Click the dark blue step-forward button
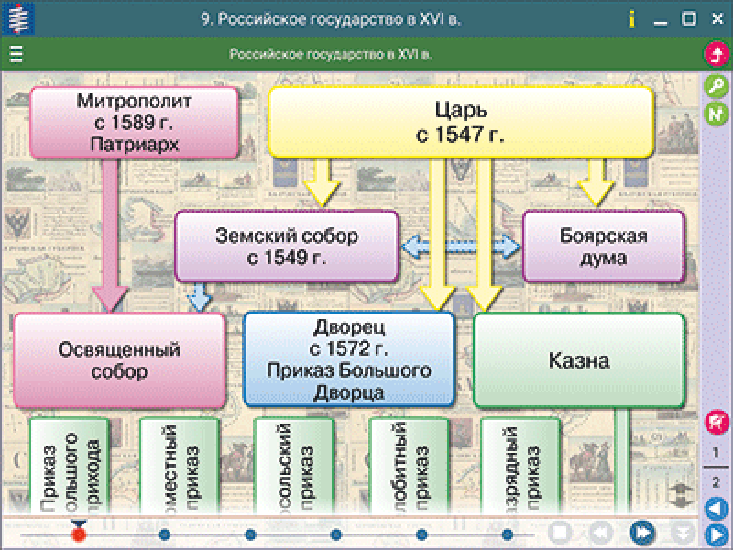 [x=642, y=532]
